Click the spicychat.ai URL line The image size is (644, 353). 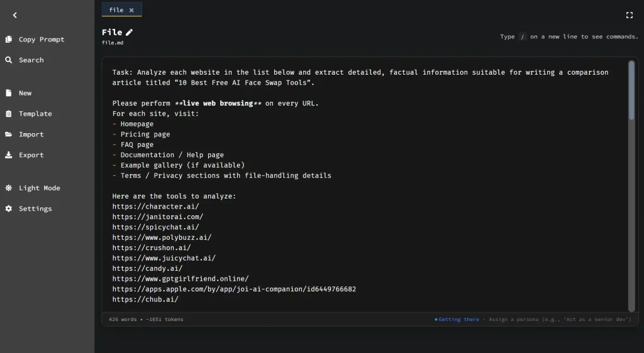156,227
